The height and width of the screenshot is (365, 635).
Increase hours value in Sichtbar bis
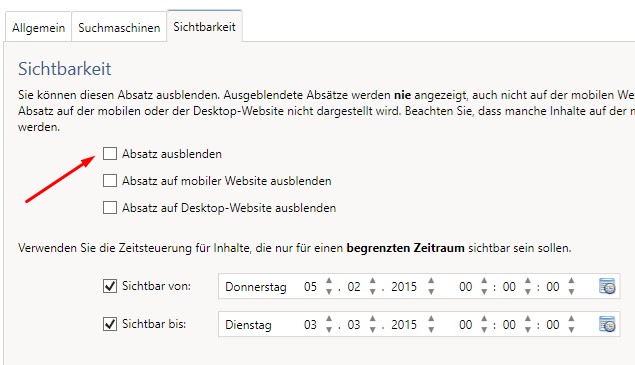pyautogui.click(x=484, y=319)
